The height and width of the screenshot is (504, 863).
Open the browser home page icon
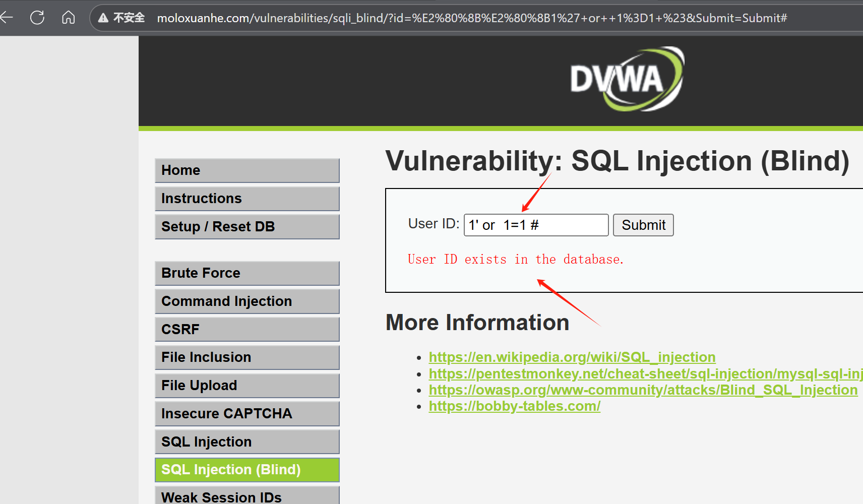pyautogui.click(x=69, y=18)
